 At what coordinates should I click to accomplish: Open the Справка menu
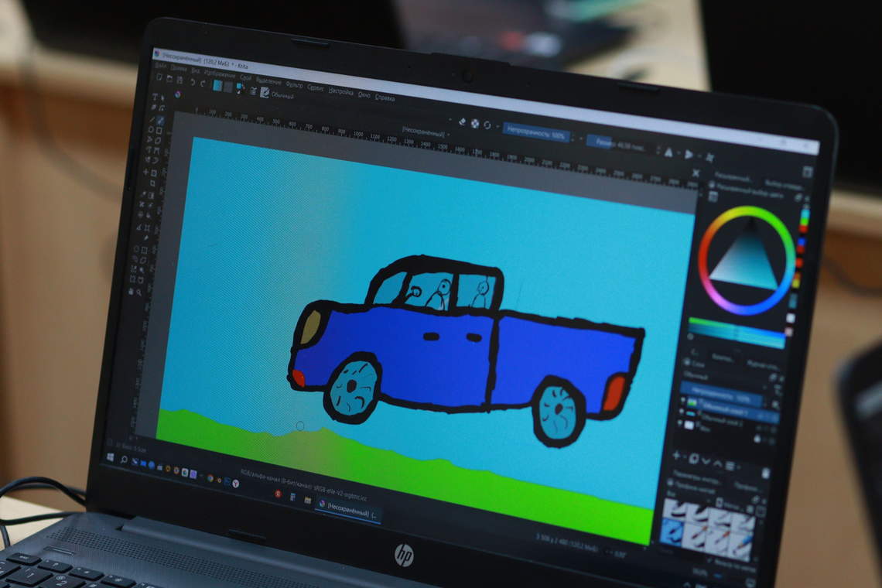click(x=385, y=97)
